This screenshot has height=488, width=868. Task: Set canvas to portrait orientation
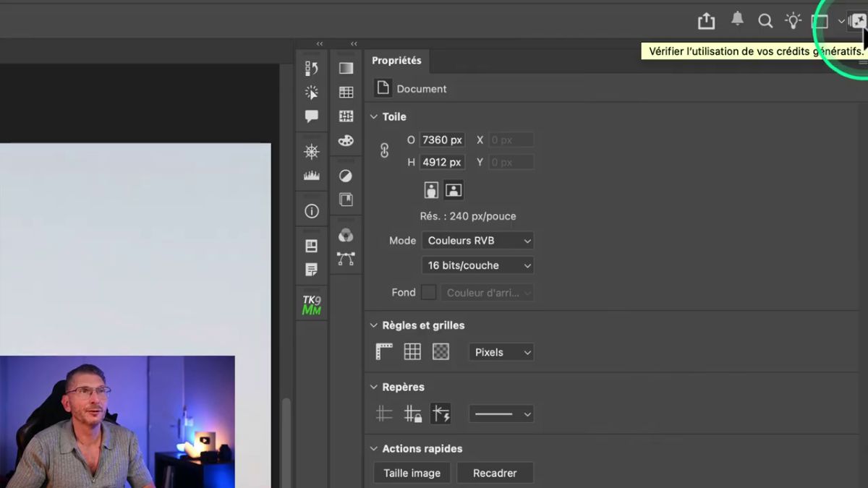pos(432,190)
